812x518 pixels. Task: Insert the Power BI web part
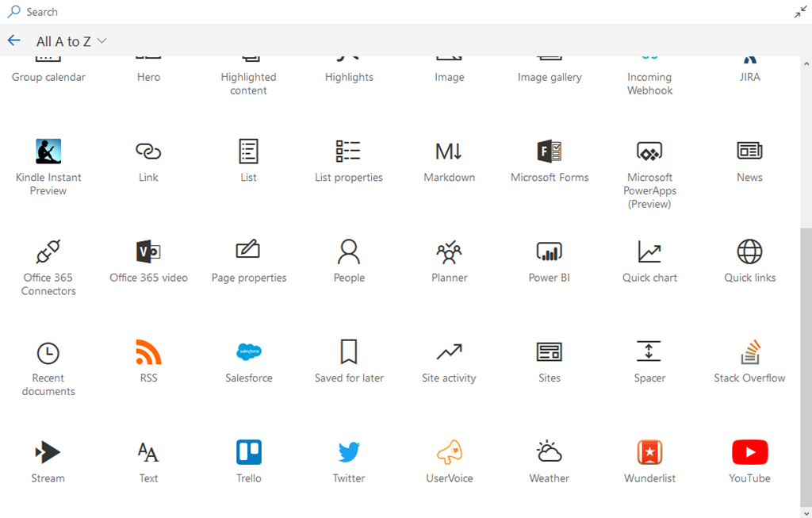550,252
